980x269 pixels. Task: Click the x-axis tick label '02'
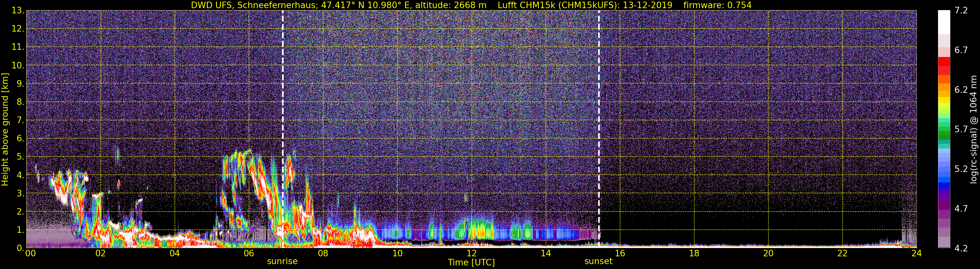coord(101,253)
